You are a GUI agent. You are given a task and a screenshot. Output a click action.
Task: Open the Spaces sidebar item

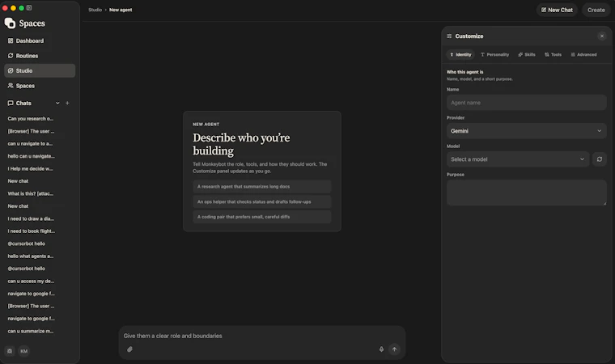coord(40,86)
